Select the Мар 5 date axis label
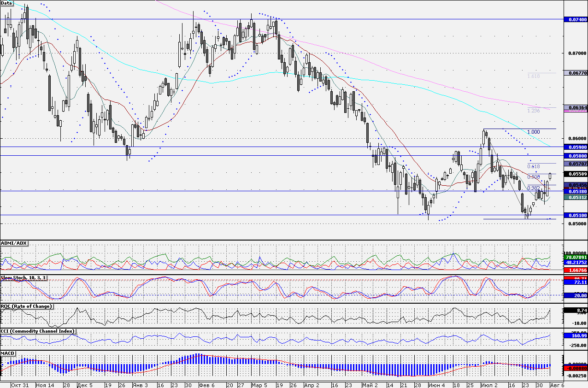The height and width of the screenshot is (388, 588). point(259,384)
